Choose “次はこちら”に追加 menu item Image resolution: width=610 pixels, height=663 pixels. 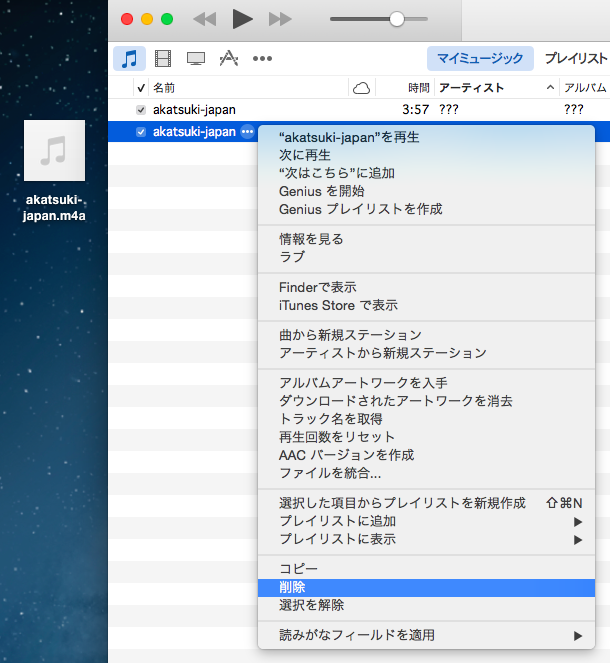click(x=426, y=173)
